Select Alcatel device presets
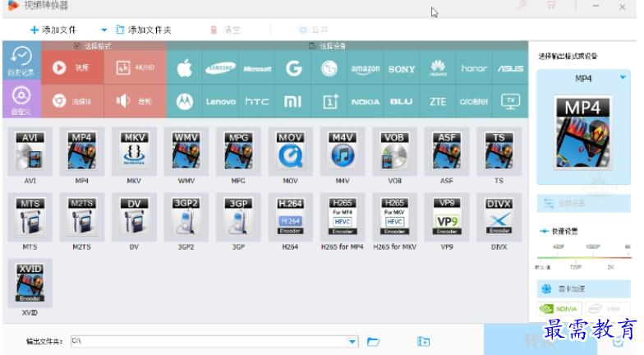This screenshot has width=644, height=355. (x=474, y=101)
